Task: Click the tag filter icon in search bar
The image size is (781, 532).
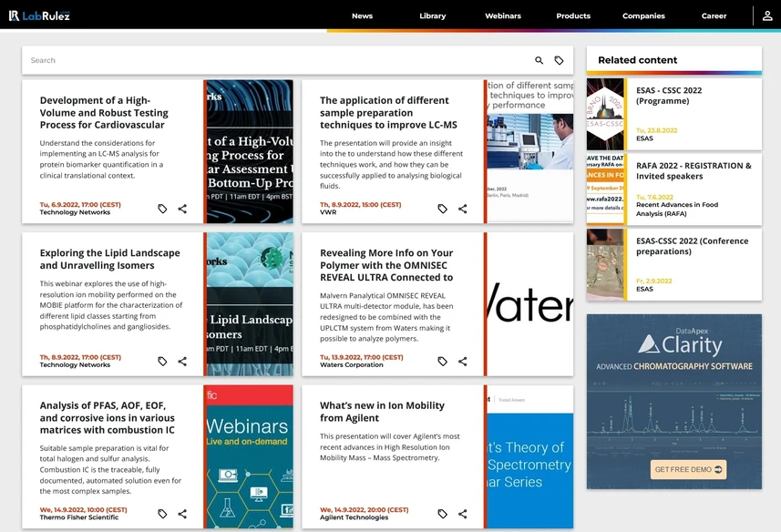Action: click(559, 60)
